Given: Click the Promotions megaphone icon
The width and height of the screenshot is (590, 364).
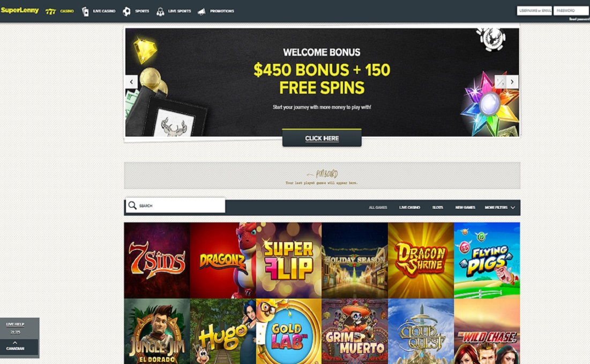Looking at the screenshot, I should (201, 12).
